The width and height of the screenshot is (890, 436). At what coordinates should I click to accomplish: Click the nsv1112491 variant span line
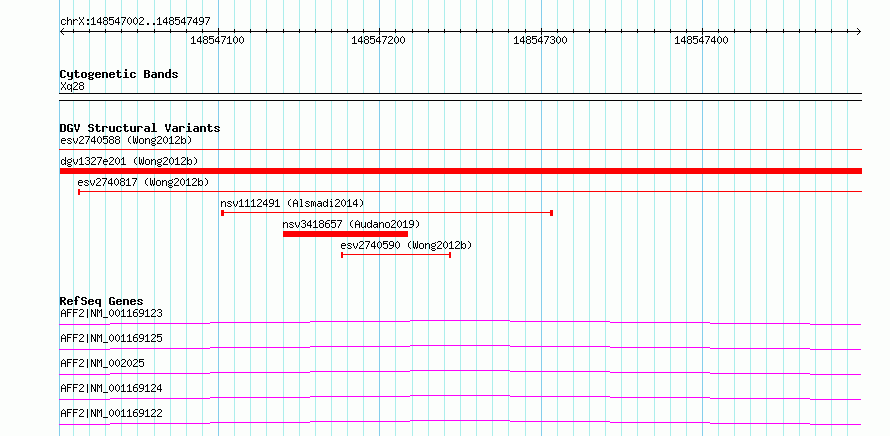point(387,213)
